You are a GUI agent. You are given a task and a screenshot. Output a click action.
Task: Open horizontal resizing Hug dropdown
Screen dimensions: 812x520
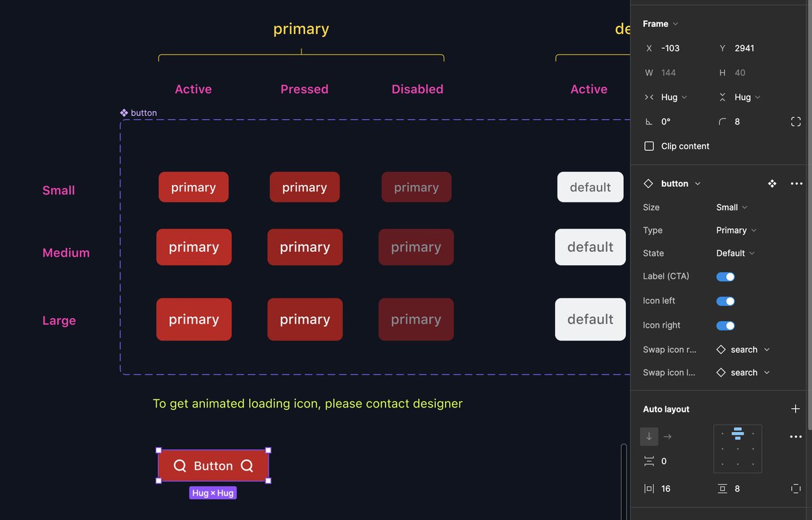[x=674, y=97]
